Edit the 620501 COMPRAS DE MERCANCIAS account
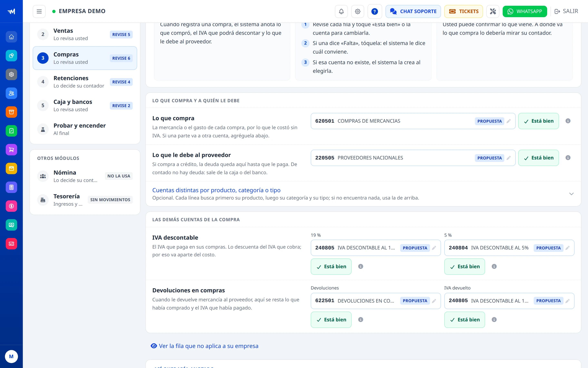 click(x=509, y=121)
